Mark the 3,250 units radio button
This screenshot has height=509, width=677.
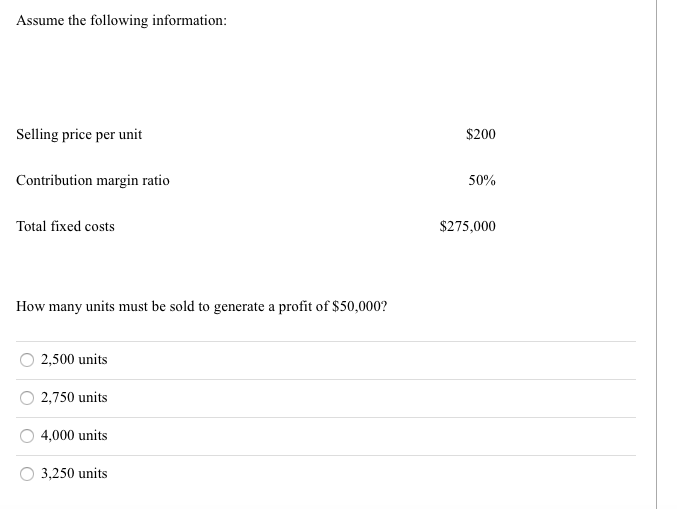coord(27,474)
